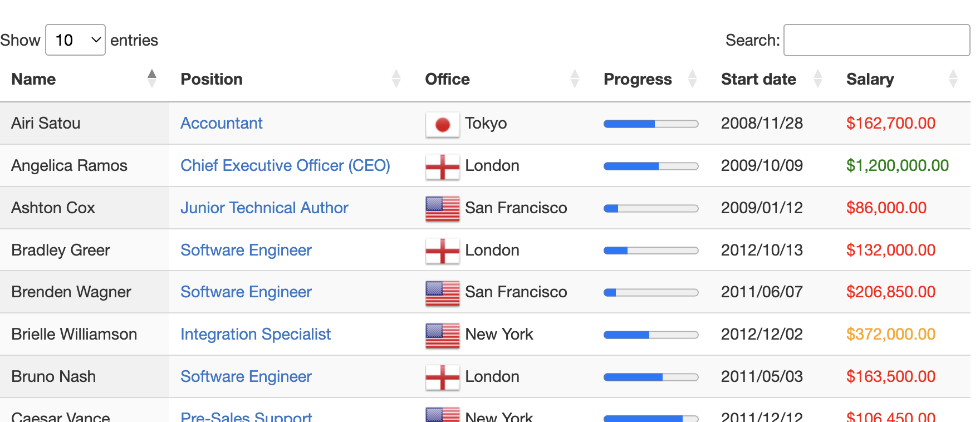The width and height of the screenshot is (980, 422).
Task: Sort by Position column sort arrows
Action: point(396,79)
